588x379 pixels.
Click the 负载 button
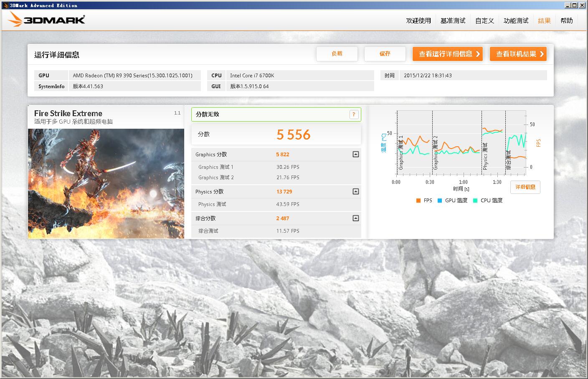pyautogui.click(x=337, y=54)
